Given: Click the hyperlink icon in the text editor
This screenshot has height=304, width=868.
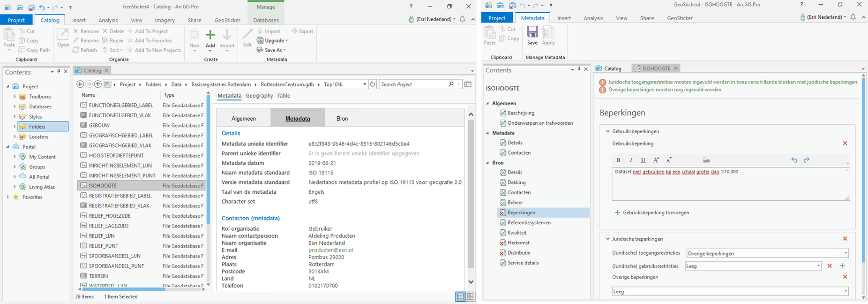Looking at the screenshot, I should pyautogui.click(x=706, y=160).
